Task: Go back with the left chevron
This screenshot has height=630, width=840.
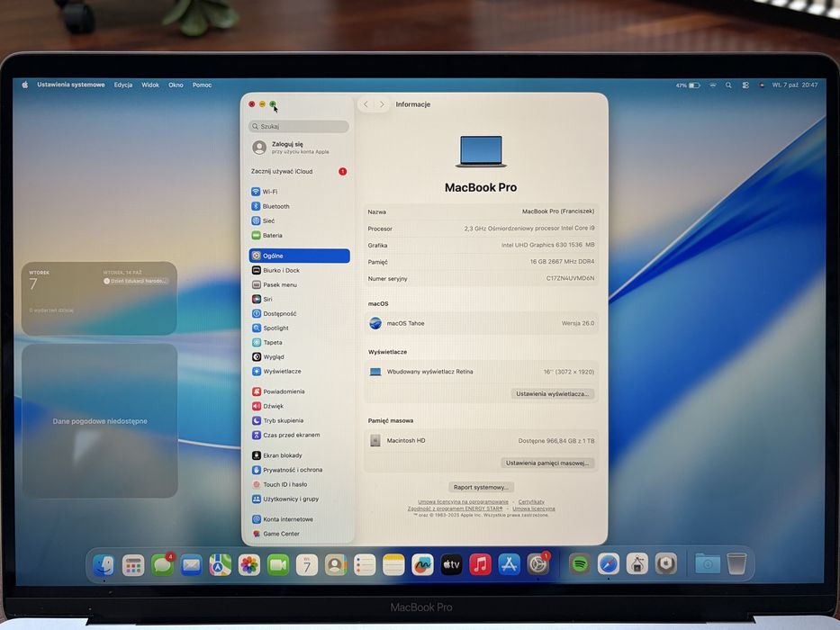Action: [x=366, y=104]
